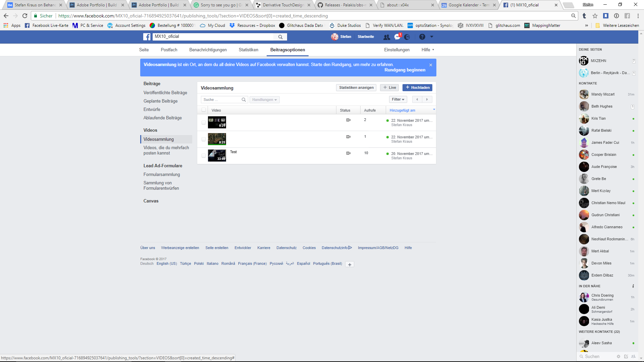
Task: Click the MX10_oficial Facebook search field
Action: (x=213, y=37)
